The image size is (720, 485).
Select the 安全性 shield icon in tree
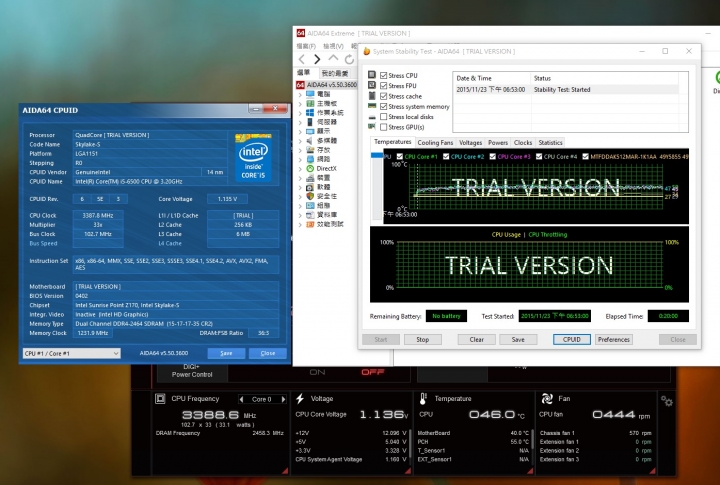click(x=310, y=196)
